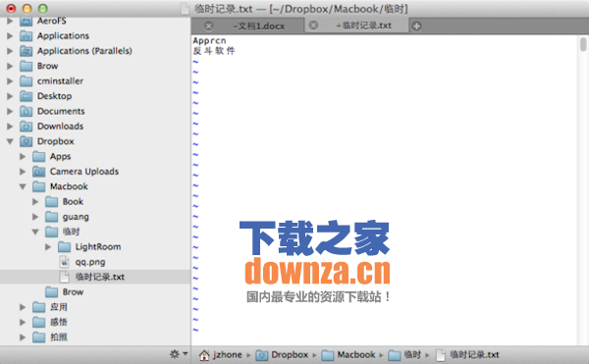The width and height of the screenshot is (589, 364).
Task: Expand the Camera Uploads triangle
Action: pos(23,172)
